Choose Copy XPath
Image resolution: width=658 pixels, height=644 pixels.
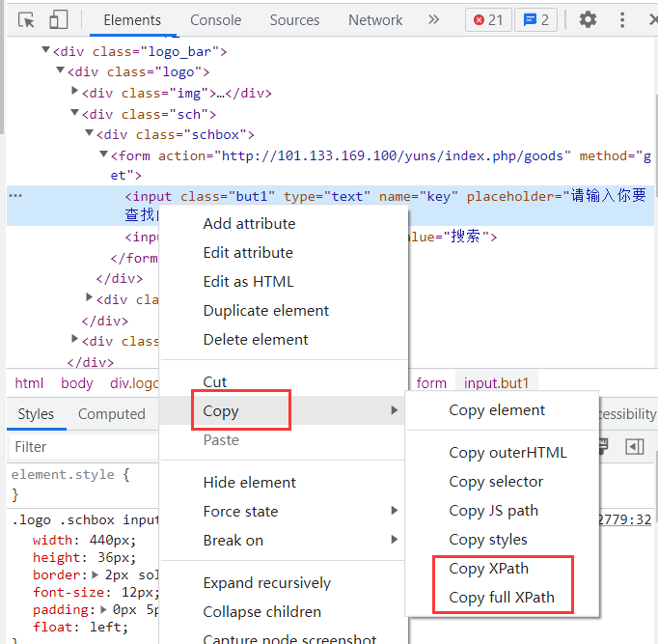point(489,569)
